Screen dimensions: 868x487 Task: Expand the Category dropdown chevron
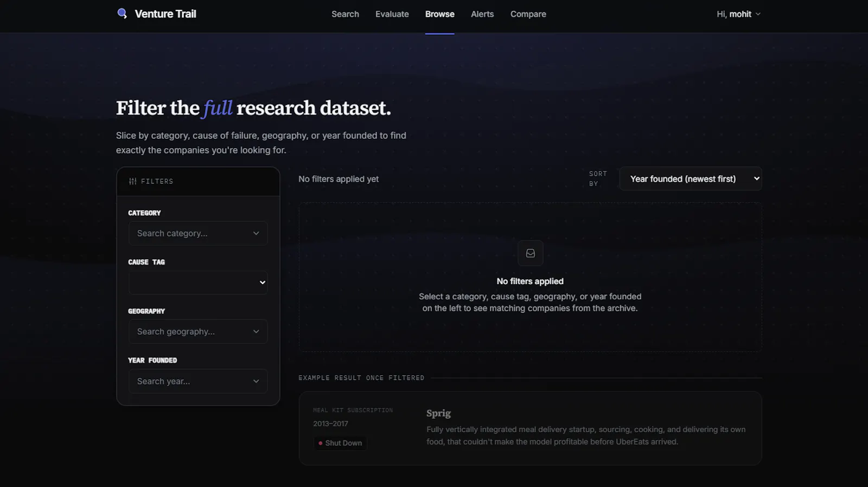pyautogui.click(x=256, y=233)
